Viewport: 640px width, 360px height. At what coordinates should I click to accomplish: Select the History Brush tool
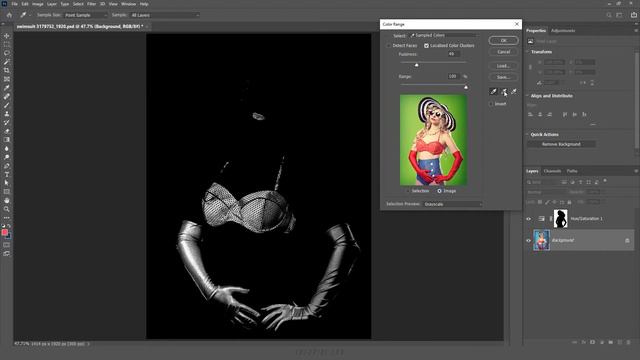tap(7, 122)
